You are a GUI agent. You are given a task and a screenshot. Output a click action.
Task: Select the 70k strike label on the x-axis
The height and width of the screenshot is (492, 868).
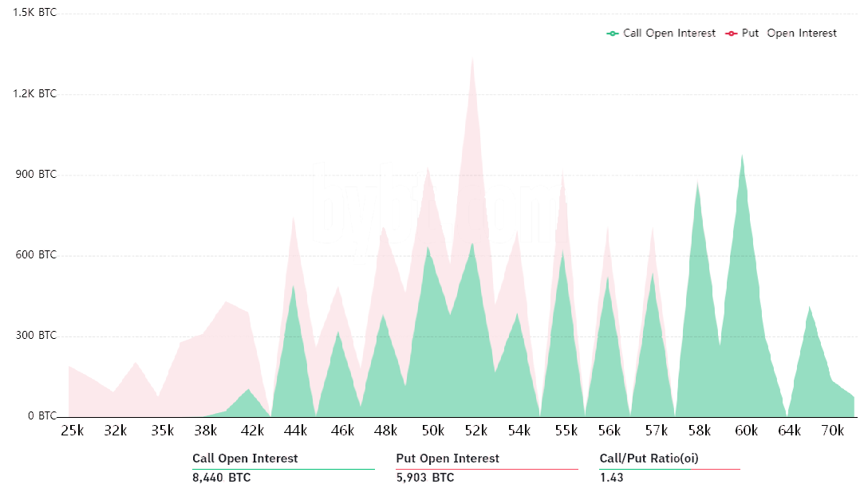click(x=833, y=431)
